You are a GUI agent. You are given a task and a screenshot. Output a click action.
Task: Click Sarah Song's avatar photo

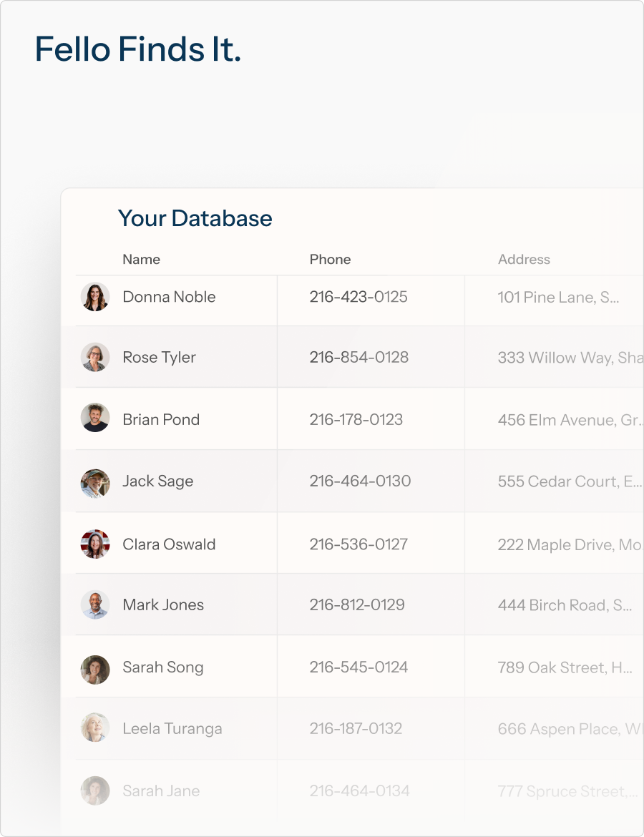click(x=95, y=670)
